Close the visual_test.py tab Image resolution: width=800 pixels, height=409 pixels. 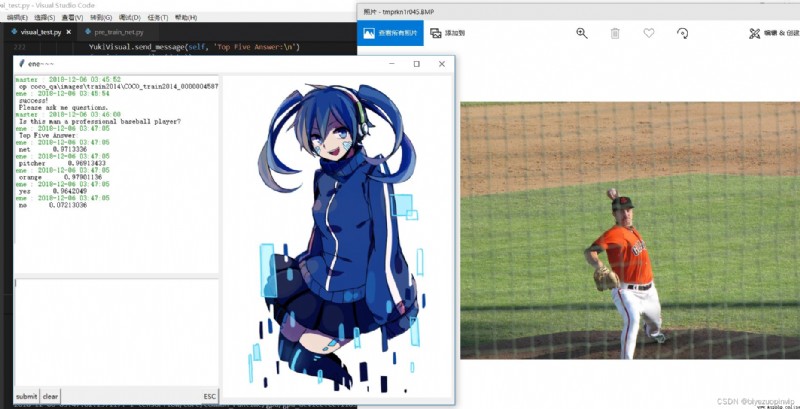click(68, 32)
